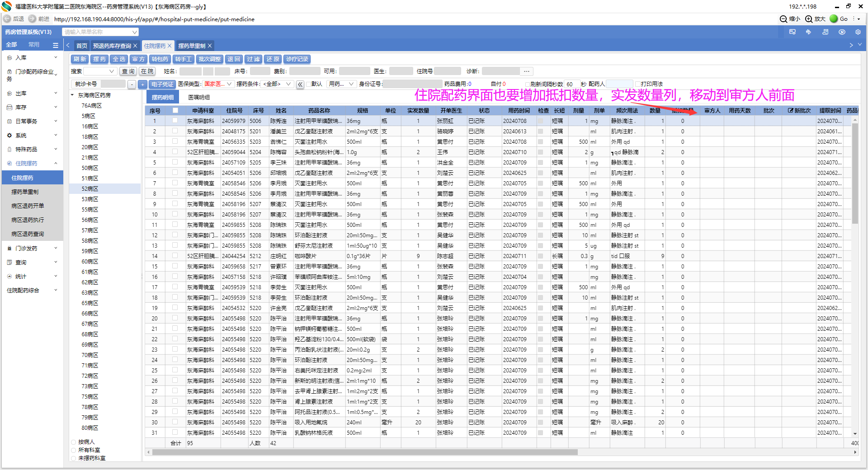Image resolution: width=868 pixels, height=470 pixels.
Task: Select the 常用 sidebar tab
Action: [x=34, y=45]
